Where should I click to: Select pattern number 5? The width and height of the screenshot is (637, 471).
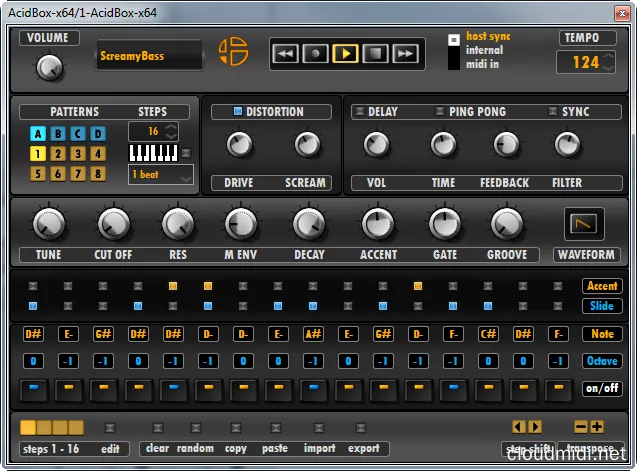point(37,173)
